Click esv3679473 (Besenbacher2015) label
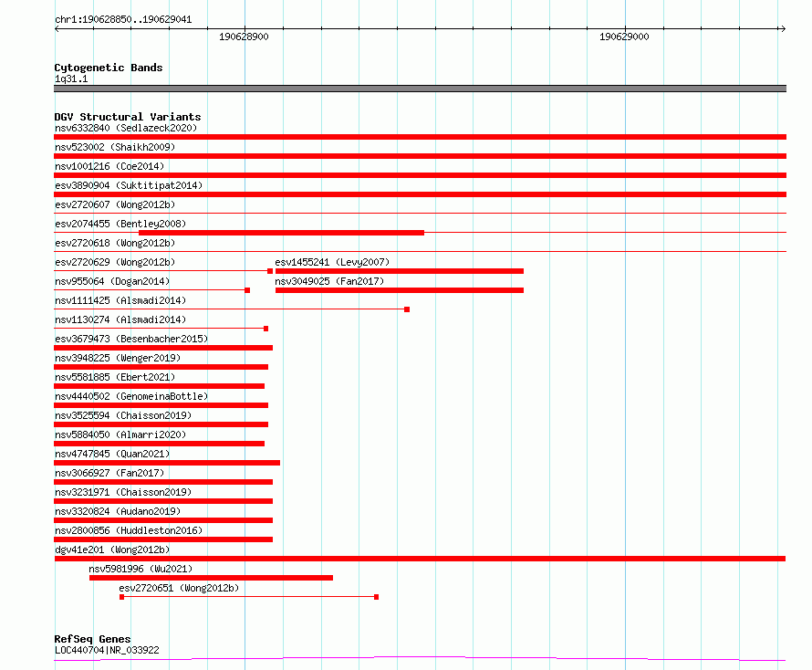812x670 pixels. click(x=131, y=339)
